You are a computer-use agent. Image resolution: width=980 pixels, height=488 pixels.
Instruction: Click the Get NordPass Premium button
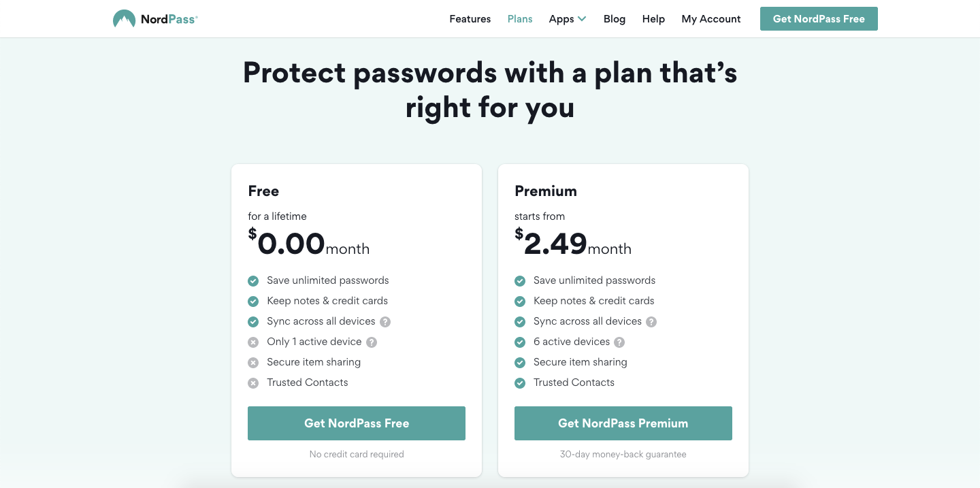click(623, 423)
